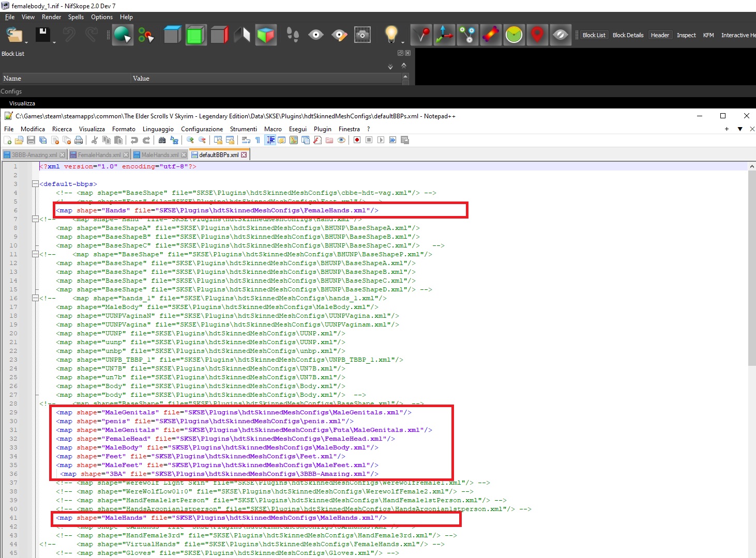Click the New document icon in Notepad++
The image size is (756, 558).
tap(7, 140)
